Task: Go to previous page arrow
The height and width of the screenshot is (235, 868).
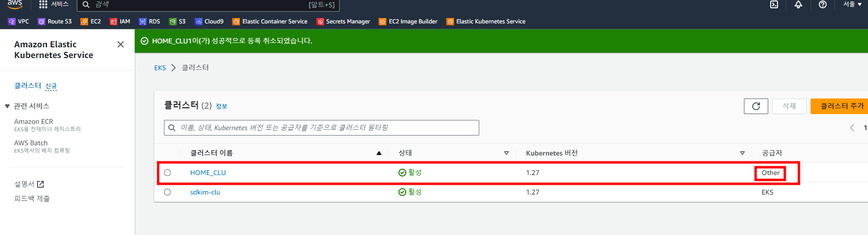Action: pos(852,128)
